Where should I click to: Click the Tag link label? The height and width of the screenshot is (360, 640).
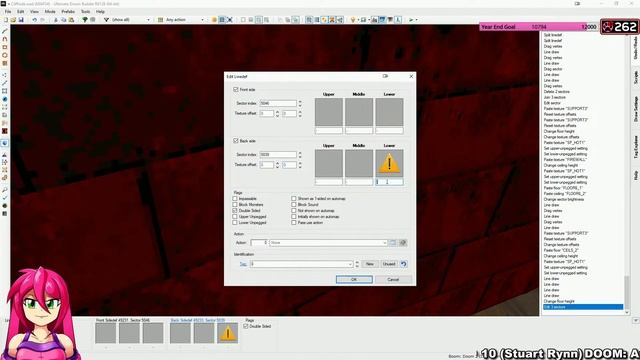pyautogui.click(x=243, y=264)
